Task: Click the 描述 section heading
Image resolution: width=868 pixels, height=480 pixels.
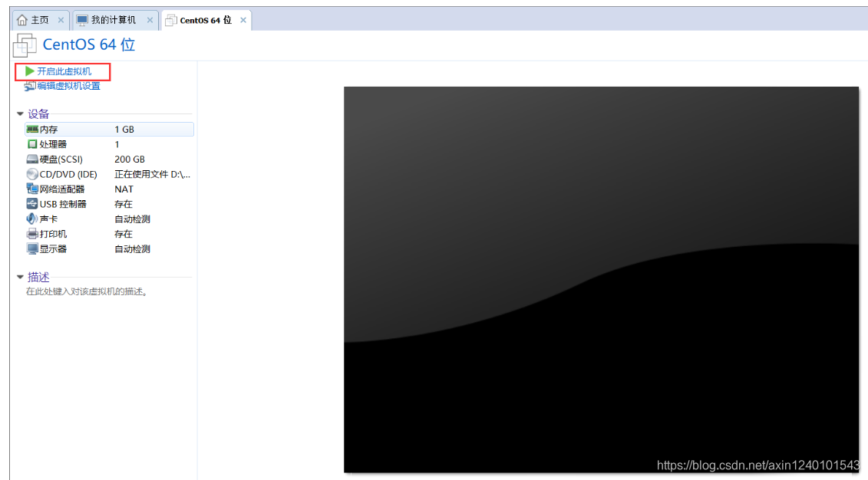Action: (38, 277)
